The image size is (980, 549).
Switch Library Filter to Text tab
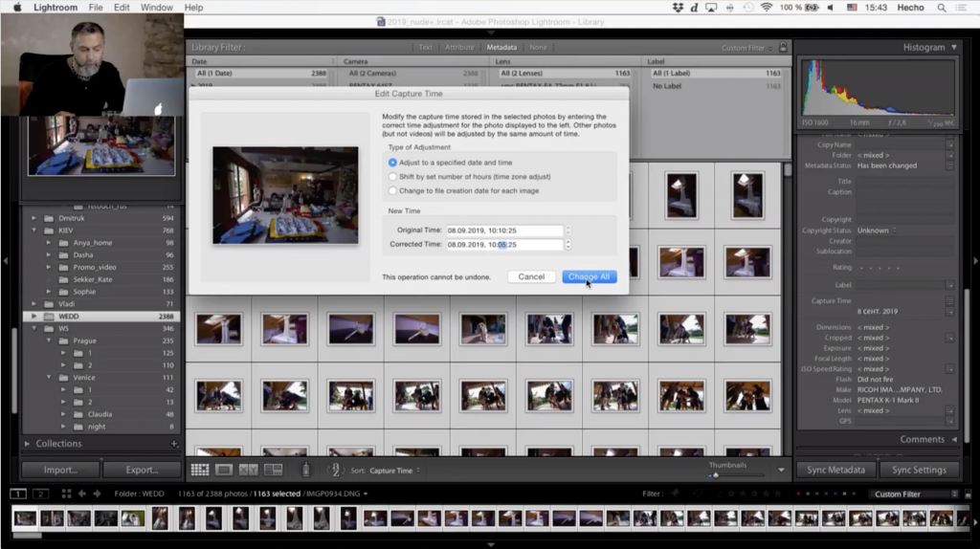pyautogui.click(x=426, y=48)
